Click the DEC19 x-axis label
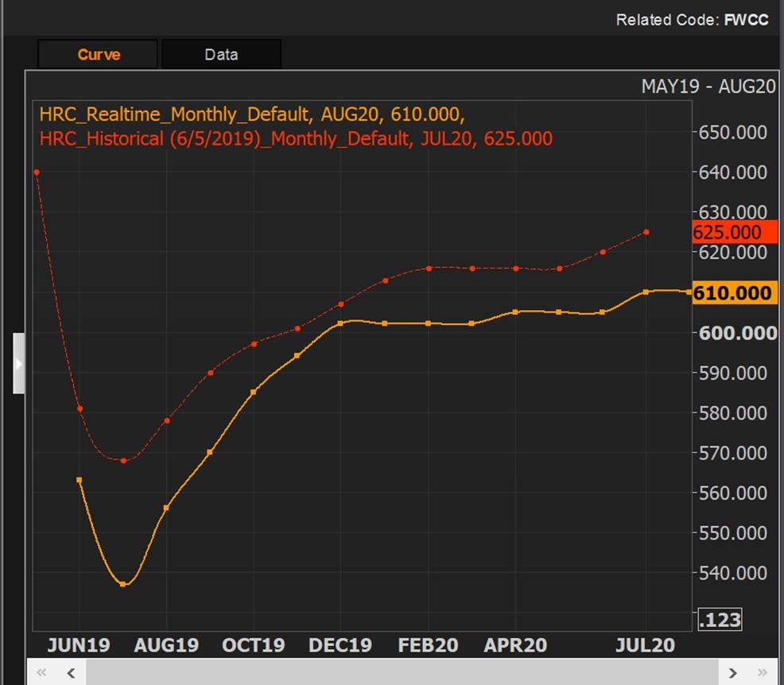 [x=340, y=644]
